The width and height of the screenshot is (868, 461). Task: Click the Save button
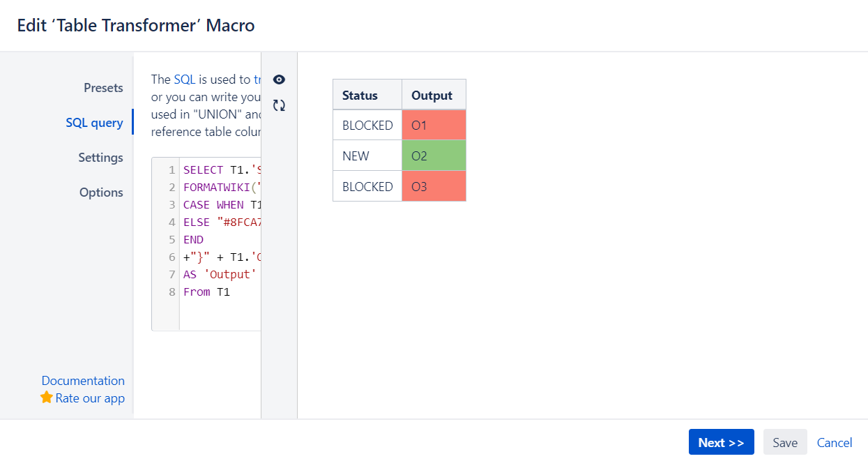(785, 442)
